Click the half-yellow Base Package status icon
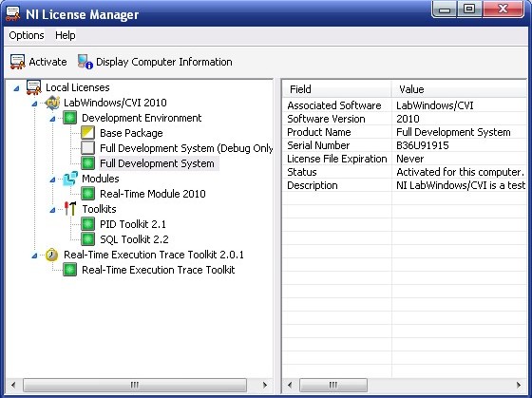532x398 pixels. (x=87, y=133)
